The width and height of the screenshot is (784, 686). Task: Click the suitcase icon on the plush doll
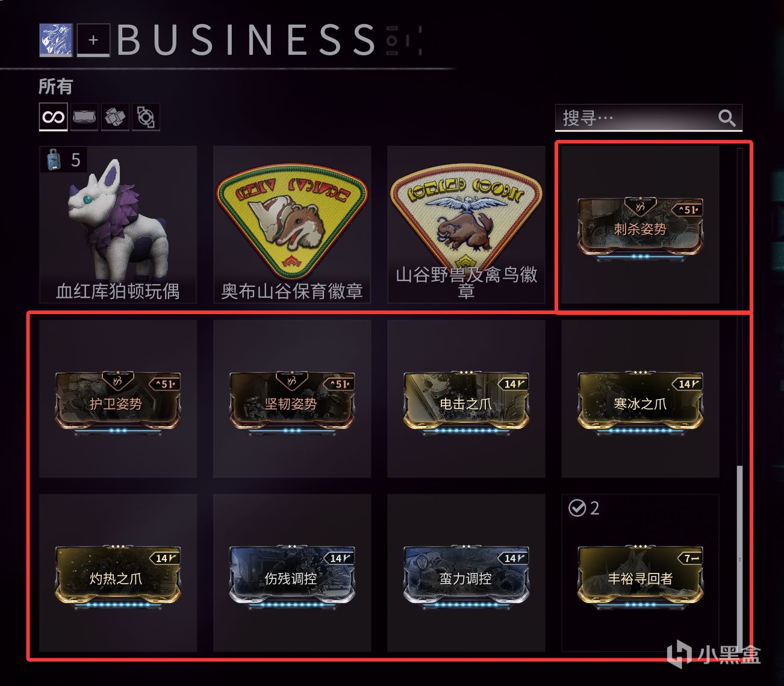[54, 159]
